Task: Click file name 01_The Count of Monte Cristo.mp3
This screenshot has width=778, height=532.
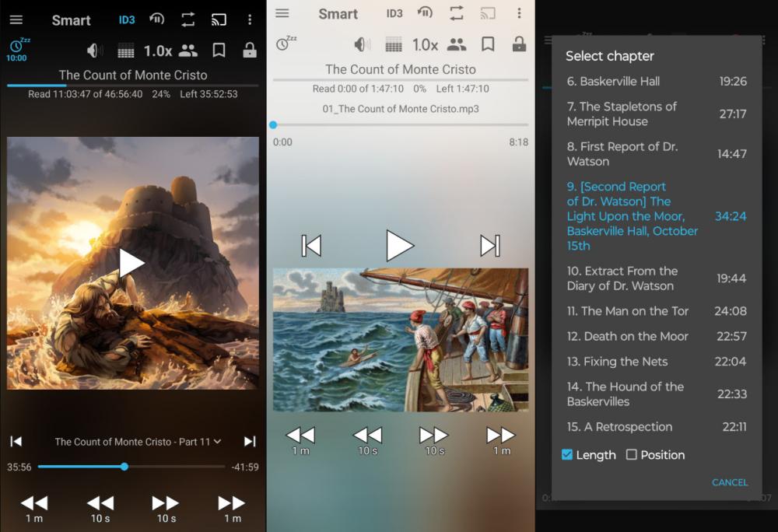Action: 401,109
